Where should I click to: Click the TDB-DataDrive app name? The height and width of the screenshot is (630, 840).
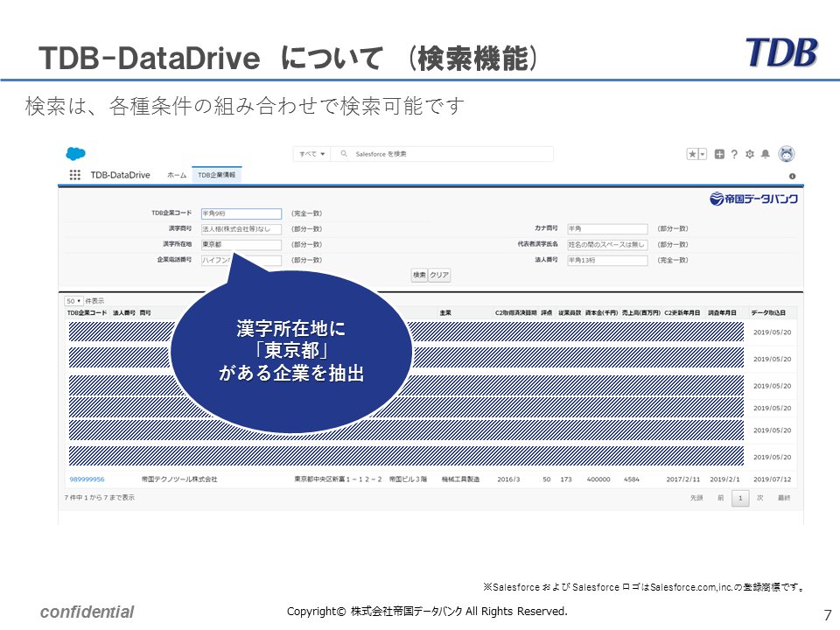tap(120, 175)
